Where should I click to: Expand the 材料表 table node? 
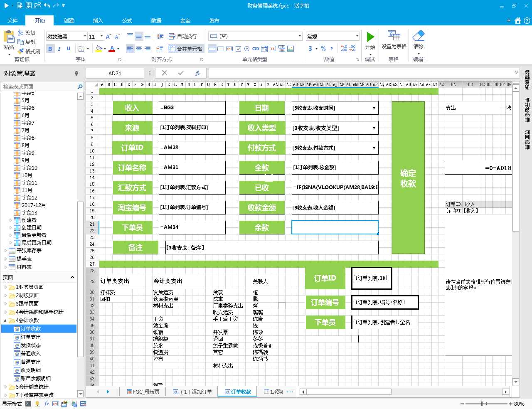click(5, 267)
